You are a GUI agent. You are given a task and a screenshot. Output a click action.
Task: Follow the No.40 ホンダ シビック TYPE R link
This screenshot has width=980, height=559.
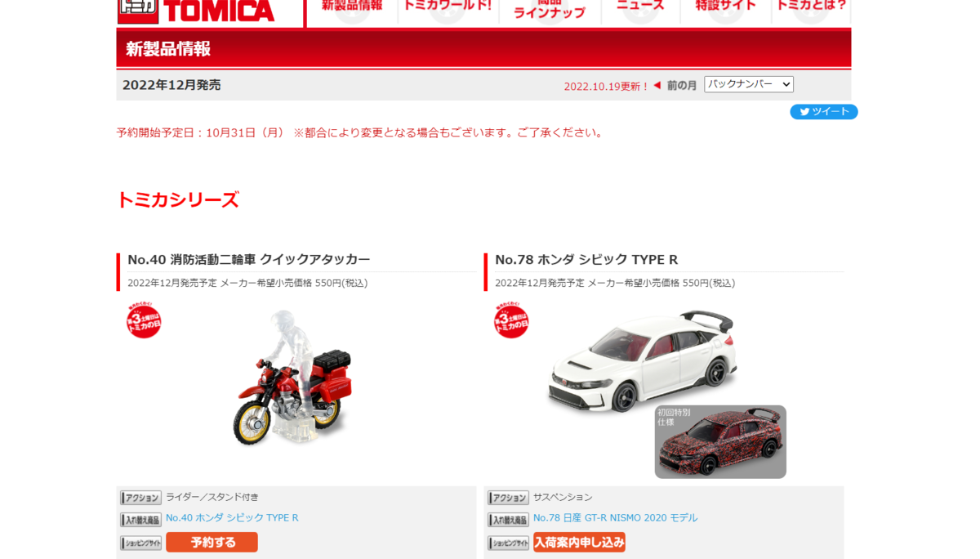[232, 518]
